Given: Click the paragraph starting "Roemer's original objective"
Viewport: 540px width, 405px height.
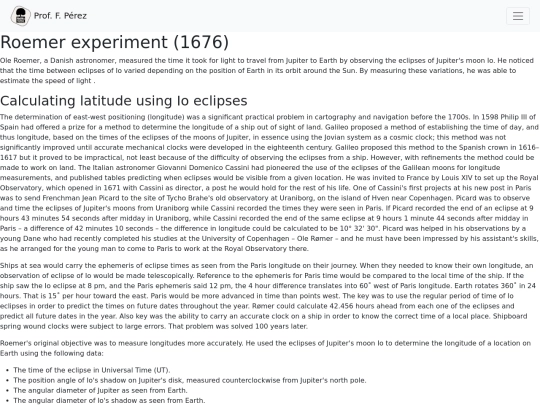Looking at the screenshot, I should click(x=270, y=348).
